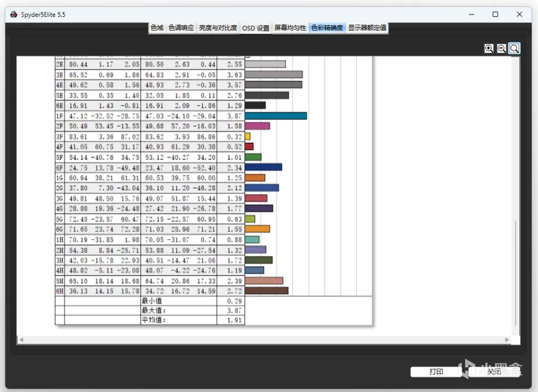Click the maximum value 3.87 in summary
This screenshot has width=538, height=392.
pyautogui.click(x=234, y=311)
